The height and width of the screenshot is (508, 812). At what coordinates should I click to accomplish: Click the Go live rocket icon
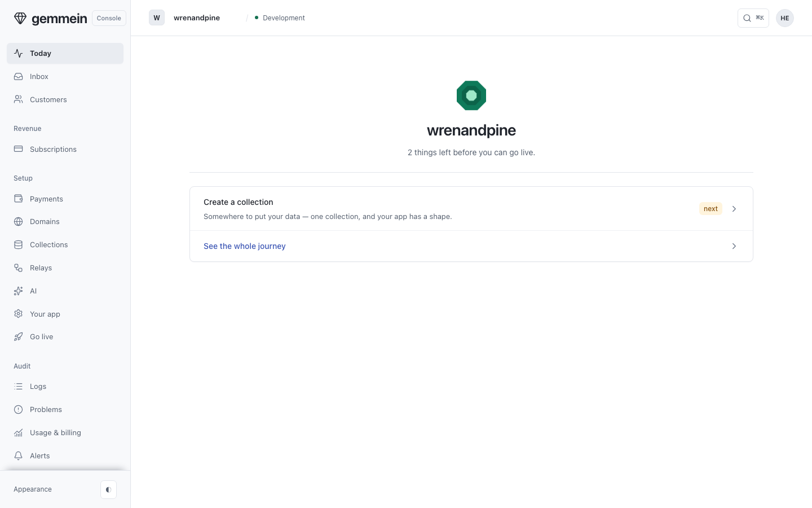[x=19, y=337]
